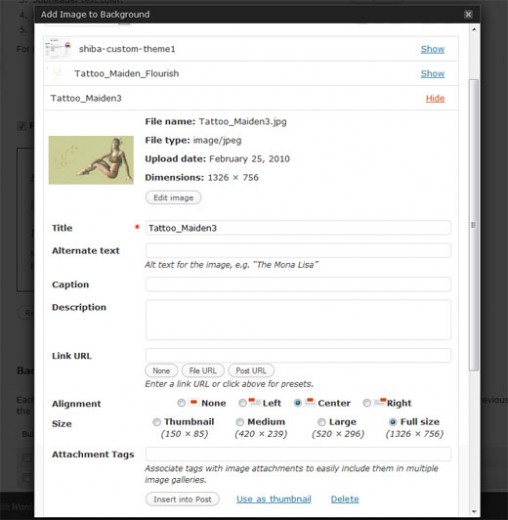Click the align-left icon beside Left
The image size is (508, 520).
tap(254, 402)
